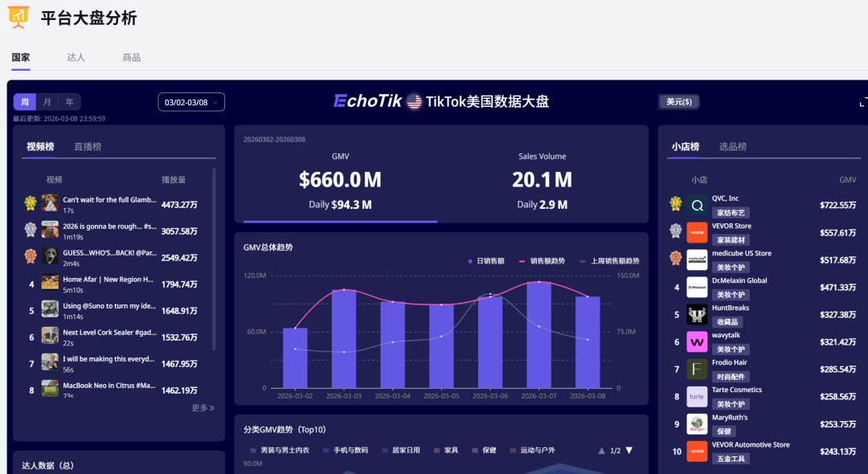The width and height of the screenshot is (868, 474).
Task: Toggle the 上周销售额趋势 legend series
Action: [609, 261]
